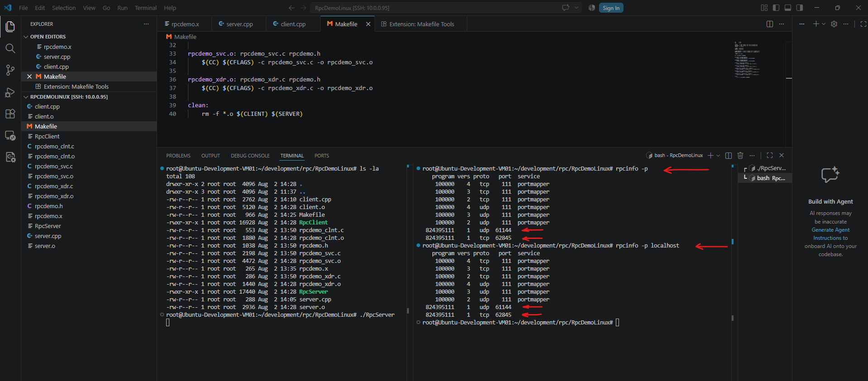Image resolution: width=868 pixels, height=381 pixels.
Task: Close the terminal panel
Action: pos(782,155)
